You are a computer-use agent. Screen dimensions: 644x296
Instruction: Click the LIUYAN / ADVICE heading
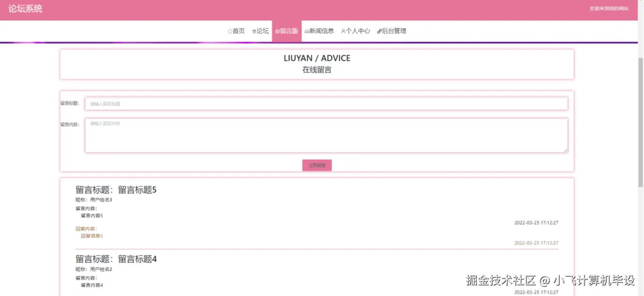tap(317, 58)
